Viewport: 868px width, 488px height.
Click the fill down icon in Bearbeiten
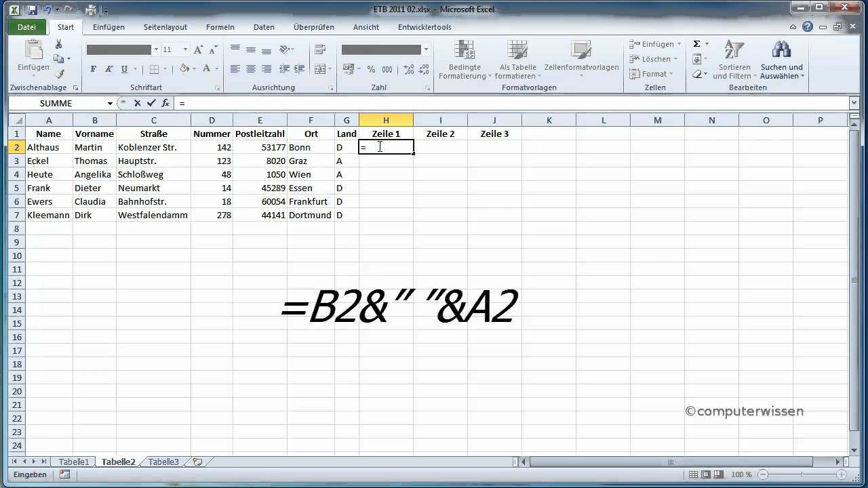[x=697, y=59]
